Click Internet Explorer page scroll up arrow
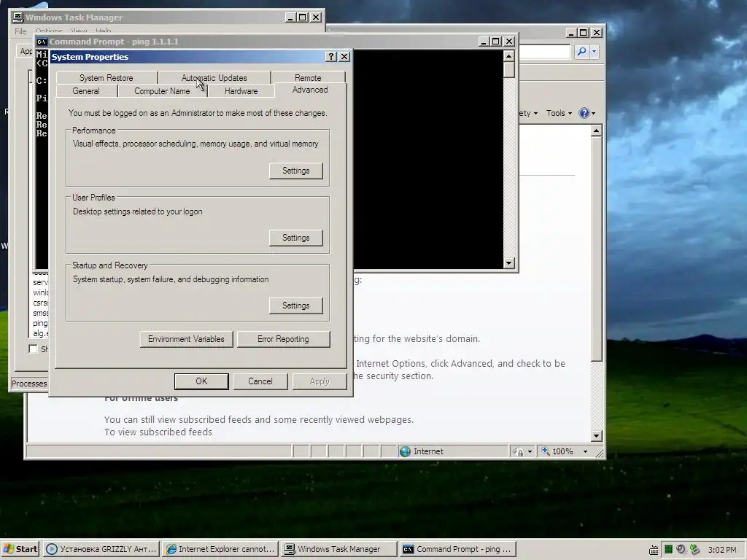The width and height of the screenshot is (747, 560). tap(597, 131)
